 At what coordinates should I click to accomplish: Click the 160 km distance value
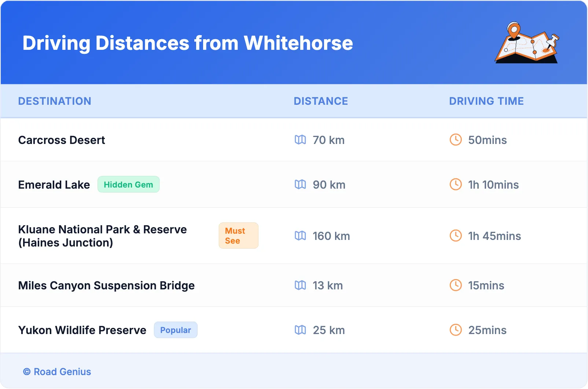click(x=331, y=236)
